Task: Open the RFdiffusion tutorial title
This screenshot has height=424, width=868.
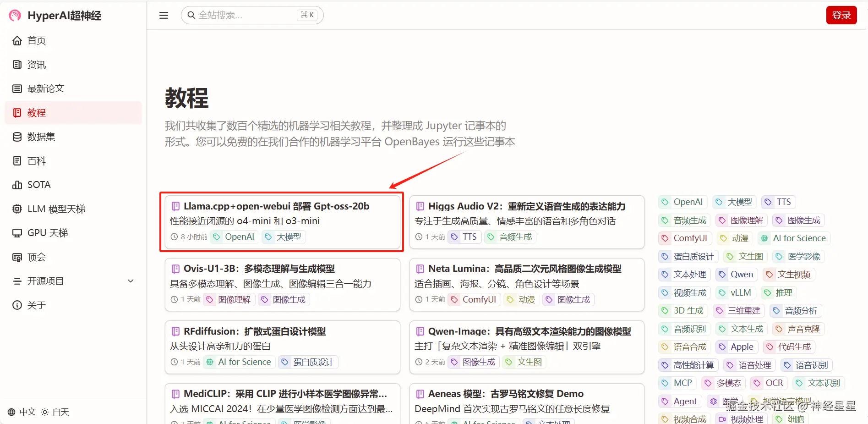Action: (255, 331)
